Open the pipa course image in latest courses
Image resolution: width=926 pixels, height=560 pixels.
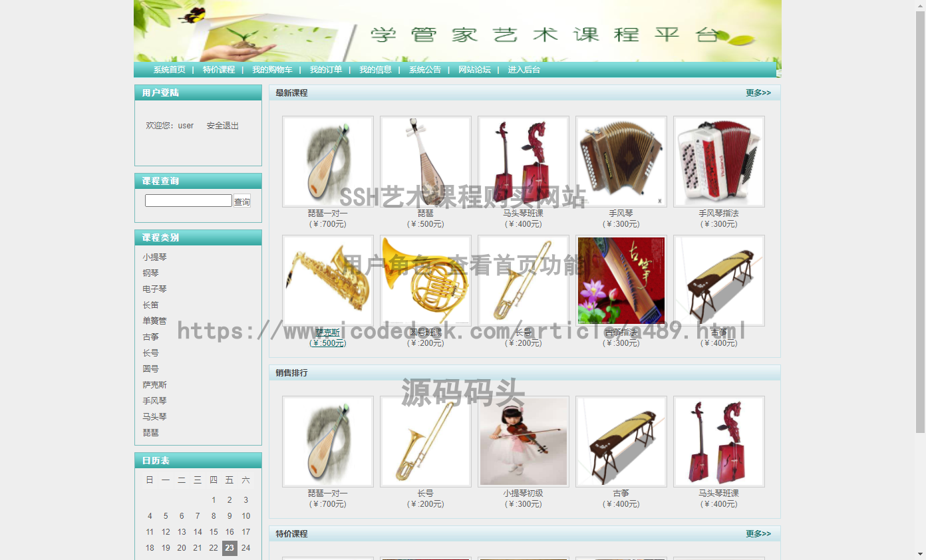425,162
